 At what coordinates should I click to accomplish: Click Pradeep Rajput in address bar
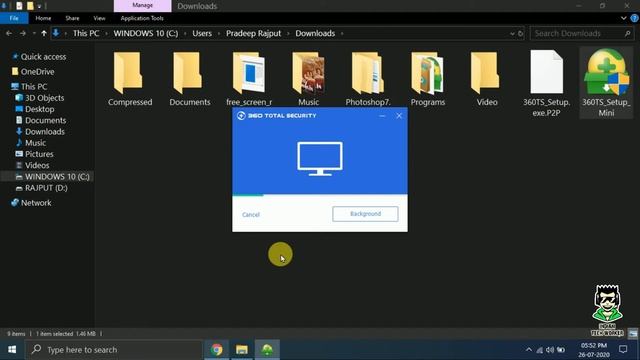253,33
